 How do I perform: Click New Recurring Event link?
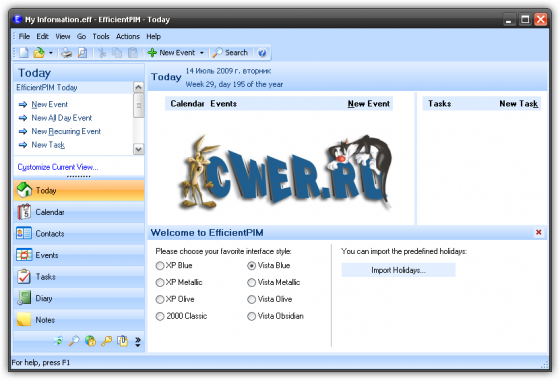tap(66, 131)
